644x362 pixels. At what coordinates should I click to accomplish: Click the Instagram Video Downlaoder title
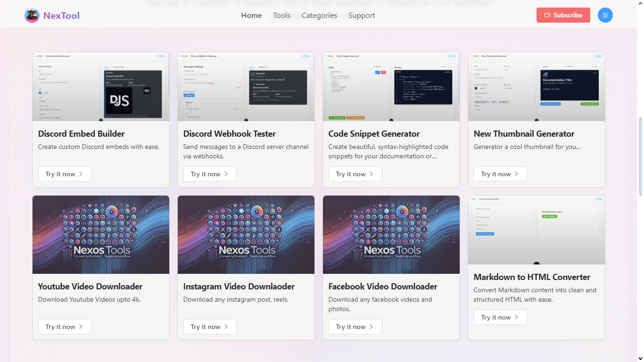pos(239,287)
